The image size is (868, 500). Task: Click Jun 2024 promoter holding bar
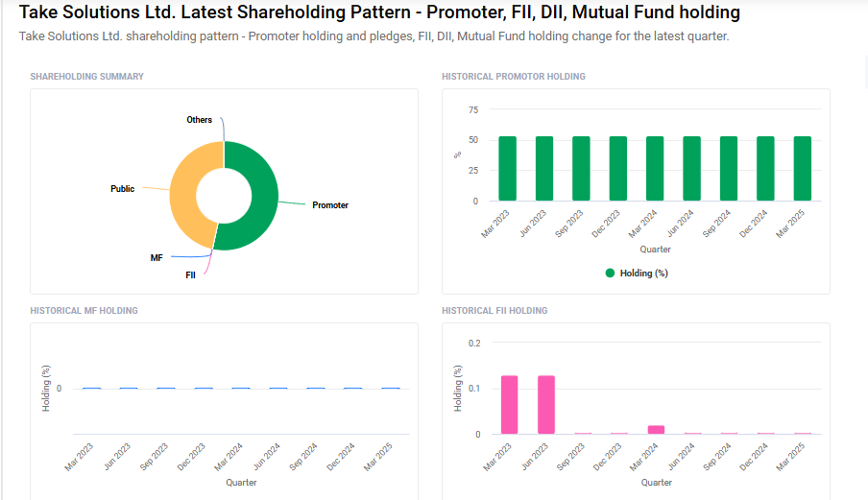tap(691, 169)
